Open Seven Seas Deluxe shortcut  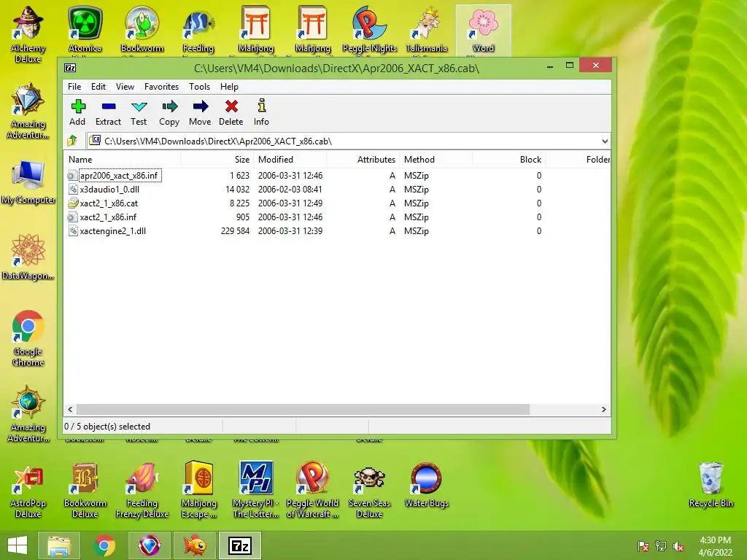369,491
